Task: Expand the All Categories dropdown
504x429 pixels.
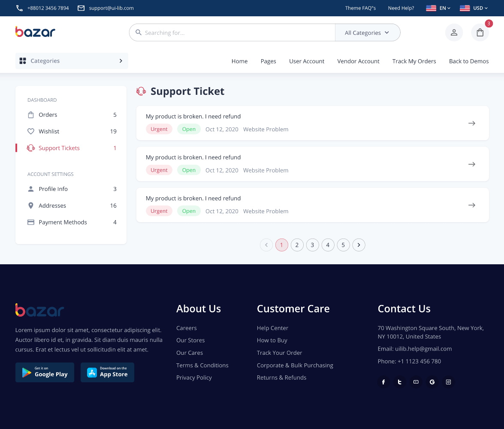Action: pyautogui.click(x=367, y=33)
